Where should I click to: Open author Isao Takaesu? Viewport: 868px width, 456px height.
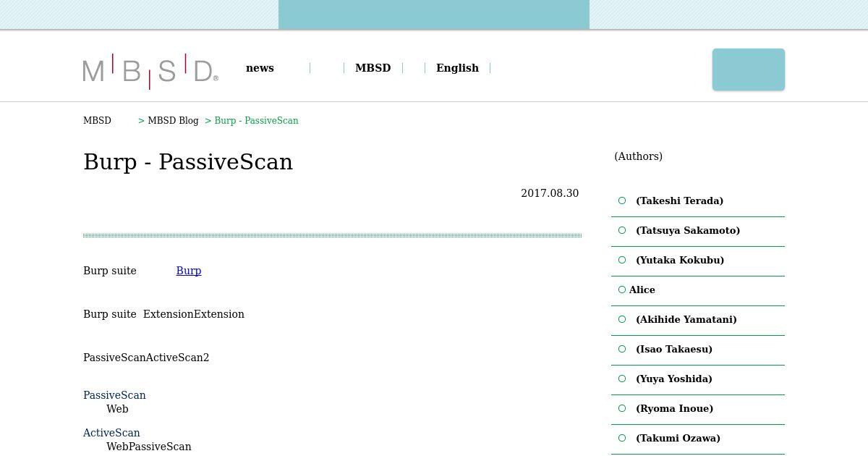(674, 350)
